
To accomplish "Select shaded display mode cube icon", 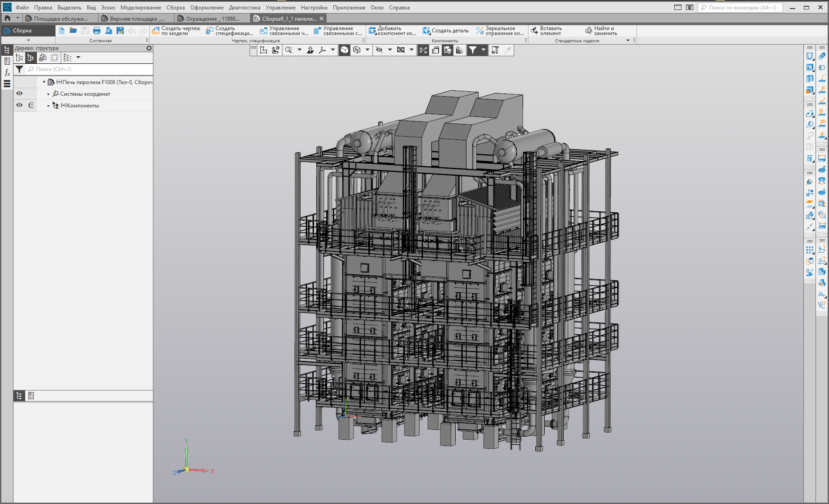I will 345,50.
